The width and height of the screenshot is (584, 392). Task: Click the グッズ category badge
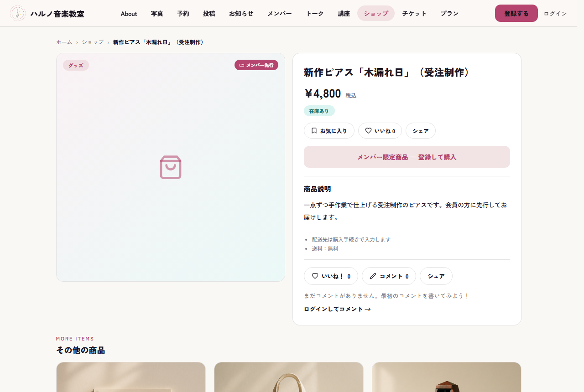[76, 65]
